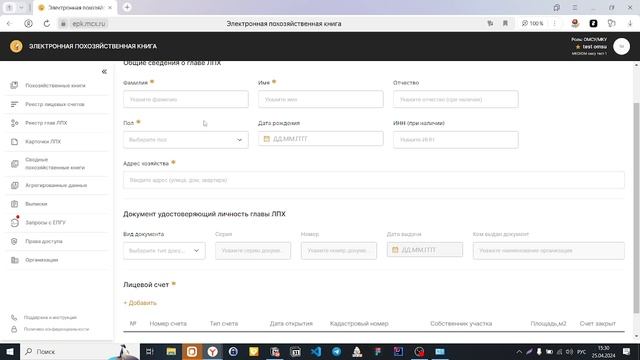Open Поддержка и инструкции link

(x=50, y=317)
